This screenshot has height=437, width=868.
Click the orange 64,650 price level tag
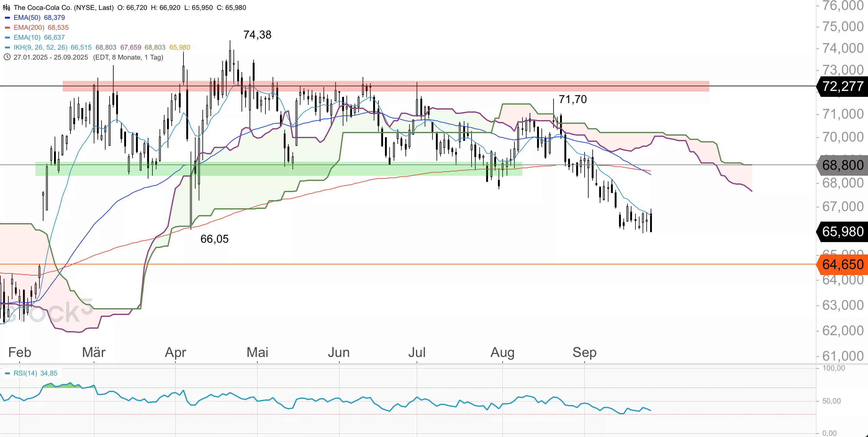coord(843,264)
